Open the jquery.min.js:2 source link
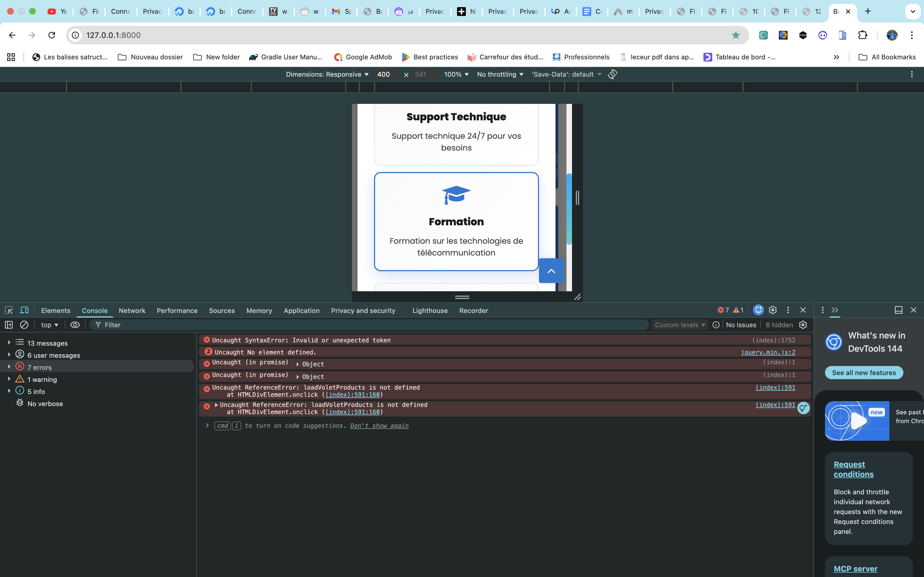924x577 pixels. click(768, 352)
